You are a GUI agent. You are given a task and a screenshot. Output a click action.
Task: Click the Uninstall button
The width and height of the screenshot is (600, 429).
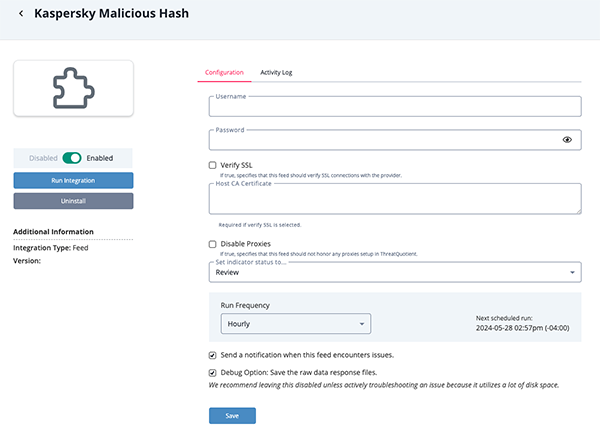point(73,201)
